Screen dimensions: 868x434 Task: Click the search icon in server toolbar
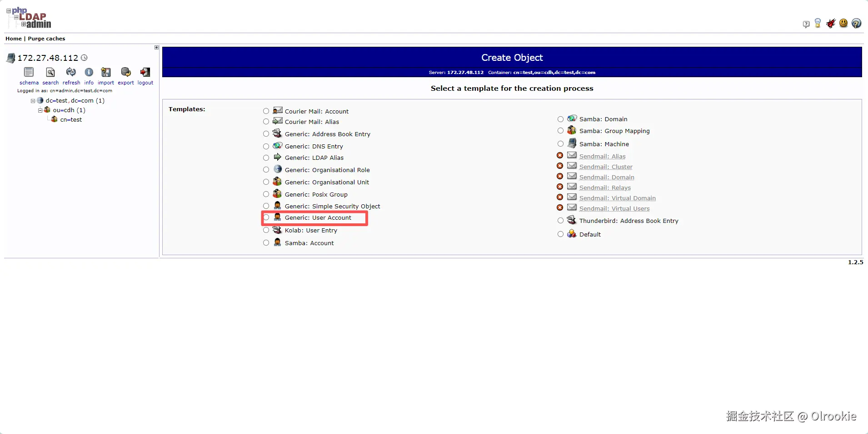(50, 72)
